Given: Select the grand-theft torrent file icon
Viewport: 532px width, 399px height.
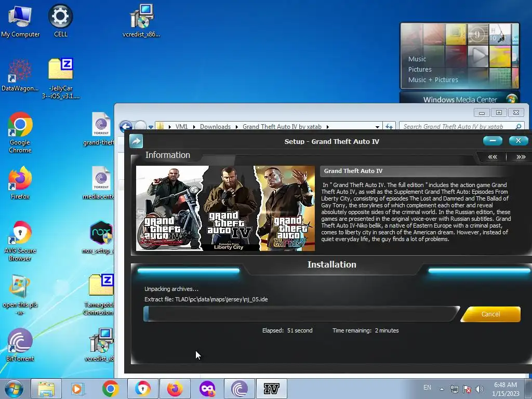Looking at the screenshot, I should (x=99, y=129).
